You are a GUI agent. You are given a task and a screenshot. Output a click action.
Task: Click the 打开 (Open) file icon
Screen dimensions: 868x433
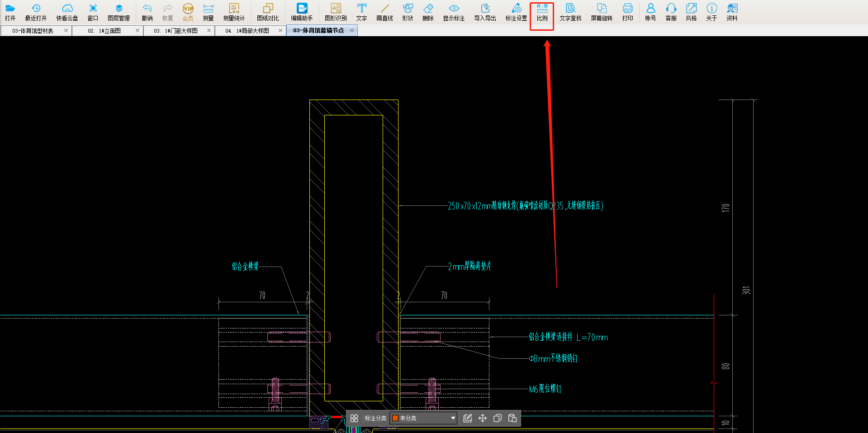click(10, 12)
